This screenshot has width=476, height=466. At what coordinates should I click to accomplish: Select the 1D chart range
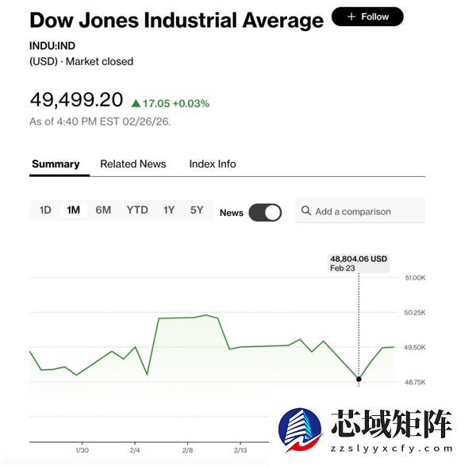click(45, 210)
